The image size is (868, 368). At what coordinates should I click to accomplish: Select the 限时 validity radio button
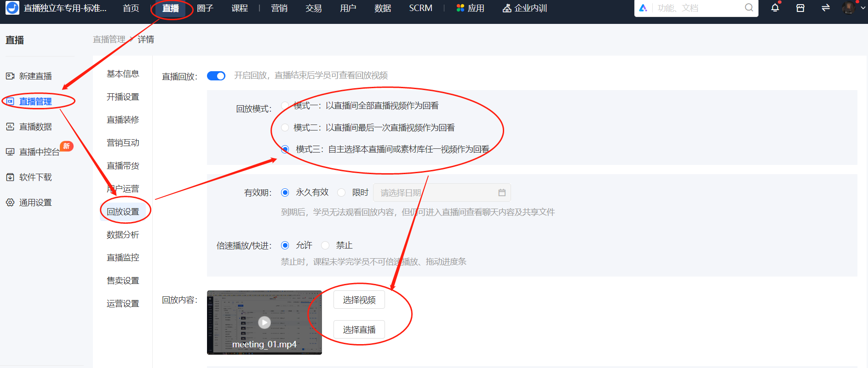(x=341, y=192)
